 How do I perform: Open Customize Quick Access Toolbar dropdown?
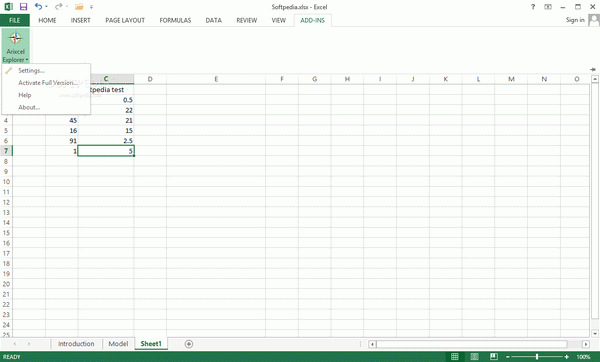click(91, 7)
